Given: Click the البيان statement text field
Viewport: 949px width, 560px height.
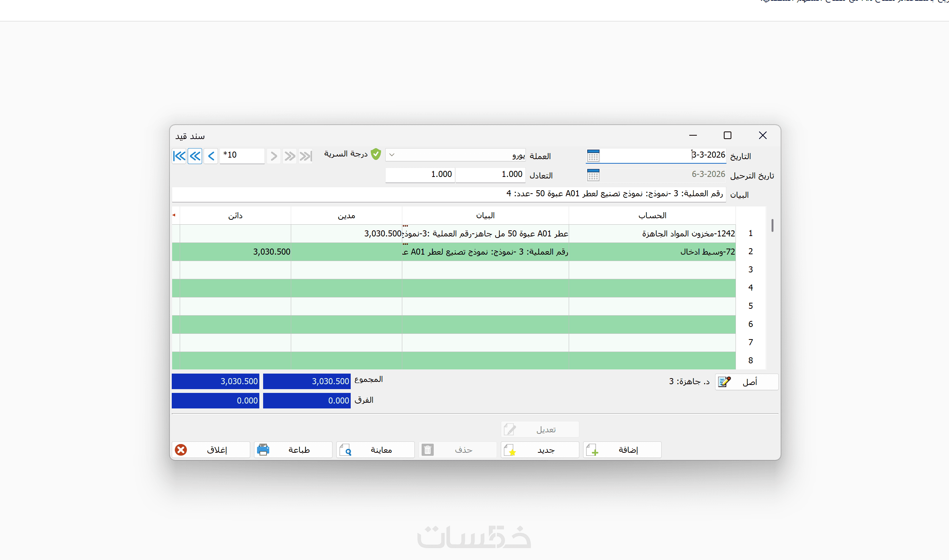Looking at the screenshot, I should (449, 194).
